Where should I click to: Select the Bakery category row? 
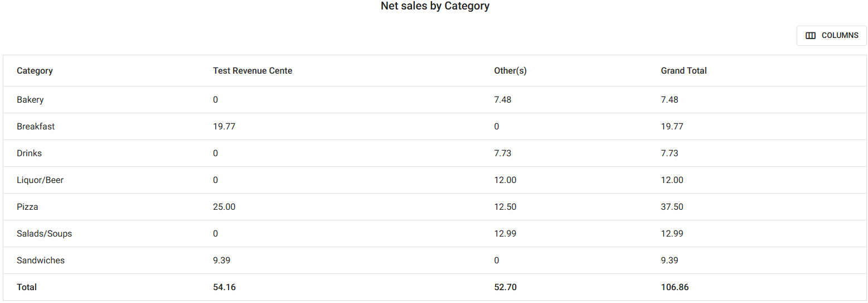click(30, 100)
